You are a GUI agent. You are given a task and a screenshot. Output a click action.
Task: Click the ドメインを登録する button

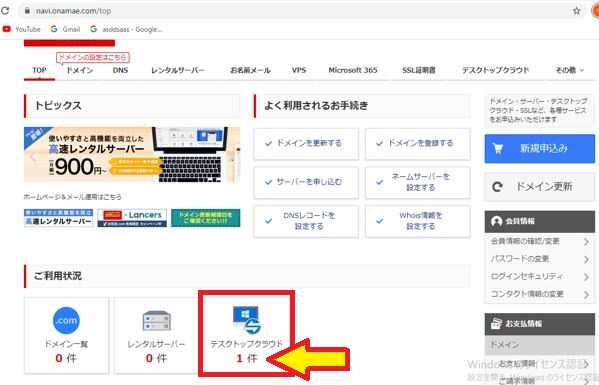pyautogui.click(x=418, y=144)
